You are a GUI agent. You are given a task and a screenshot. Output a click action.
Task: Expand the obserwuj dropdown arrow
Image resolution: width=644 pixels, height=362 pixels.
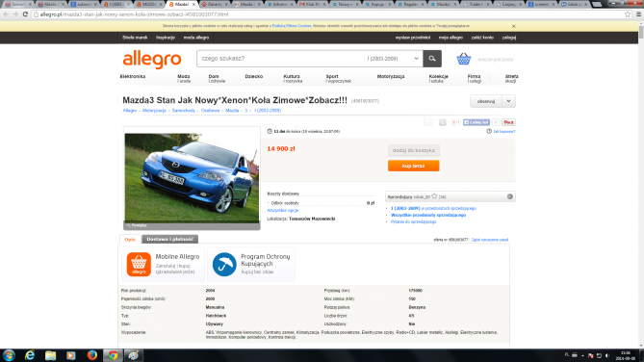(508, 101)
